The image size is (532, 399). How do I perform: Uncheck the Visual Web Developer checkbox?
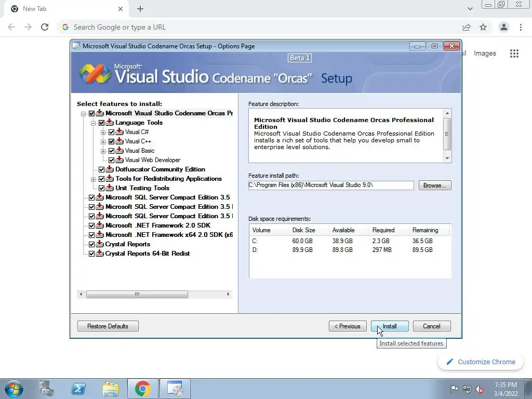point(111,160)
